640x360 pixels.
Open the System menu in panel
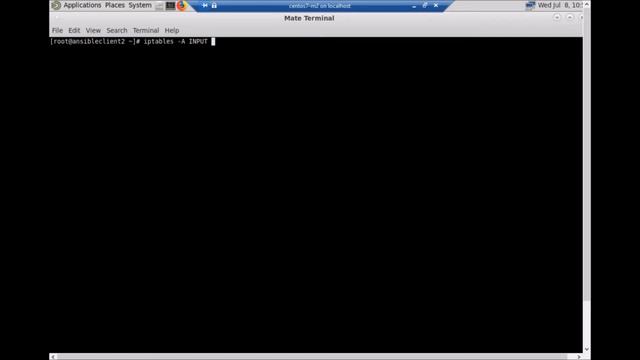tap(140, 5)
